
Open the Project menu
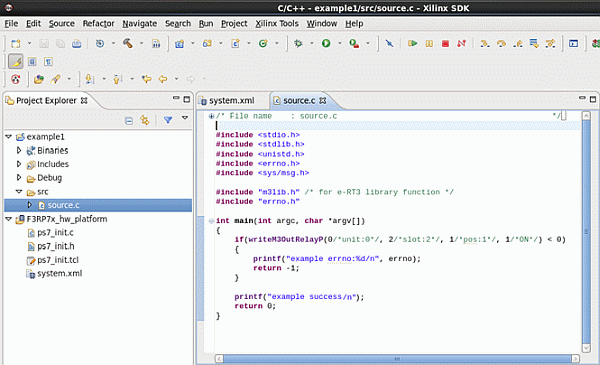234,24
